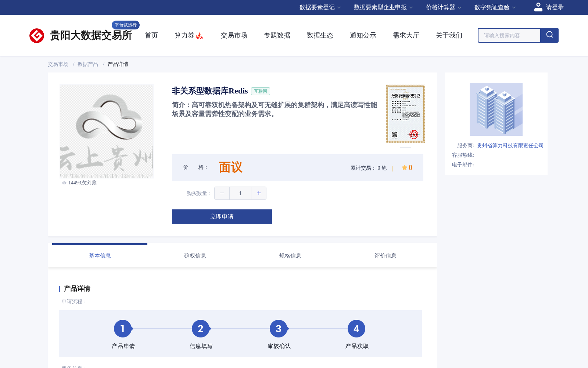Click the 平台试运行 badge

[x=126, y=25]
